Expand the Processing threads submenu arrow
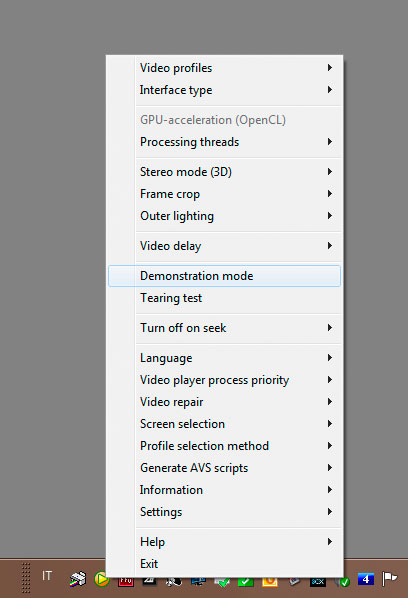408x598 pixels. pyautogui.click(x=330, y=142)
